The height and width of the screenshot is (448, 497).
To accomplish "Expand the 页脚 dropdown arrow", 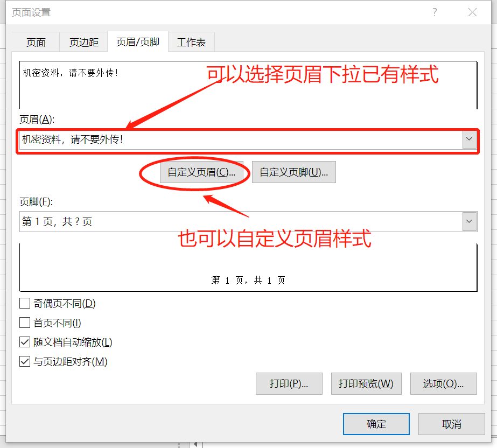I will pos(470,221).
